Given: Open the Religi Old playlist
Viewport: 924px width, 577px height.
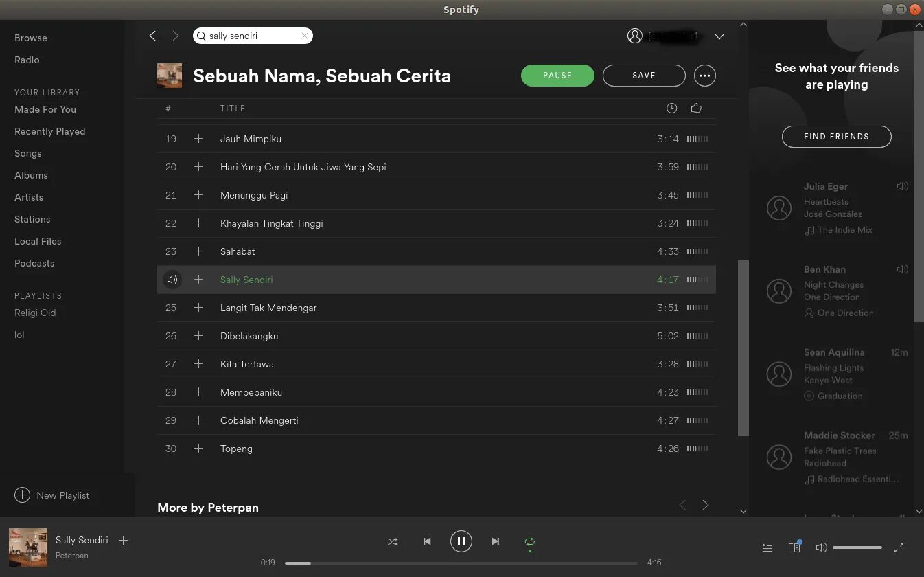Looking at the screenshot, I should 35,313.
